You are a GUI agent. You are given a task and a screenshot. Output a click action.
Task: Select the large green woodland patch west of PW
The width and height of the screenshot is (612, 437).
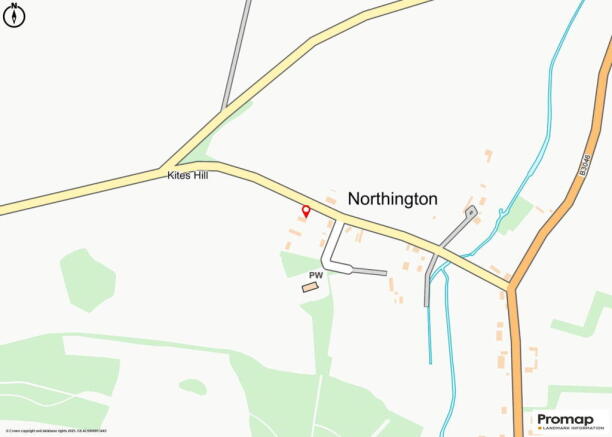point(88,280)
